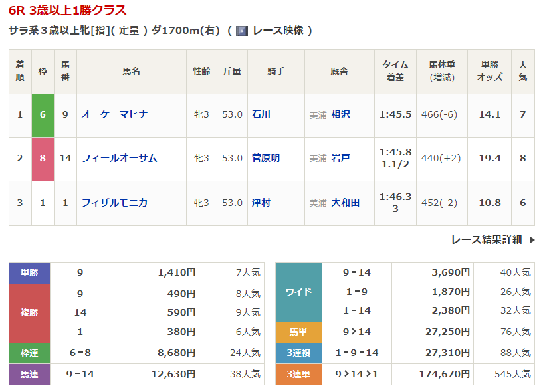Screen dimensions: 547x392
Task: Click the 騎手 column header
Action: tap(276, 72)
